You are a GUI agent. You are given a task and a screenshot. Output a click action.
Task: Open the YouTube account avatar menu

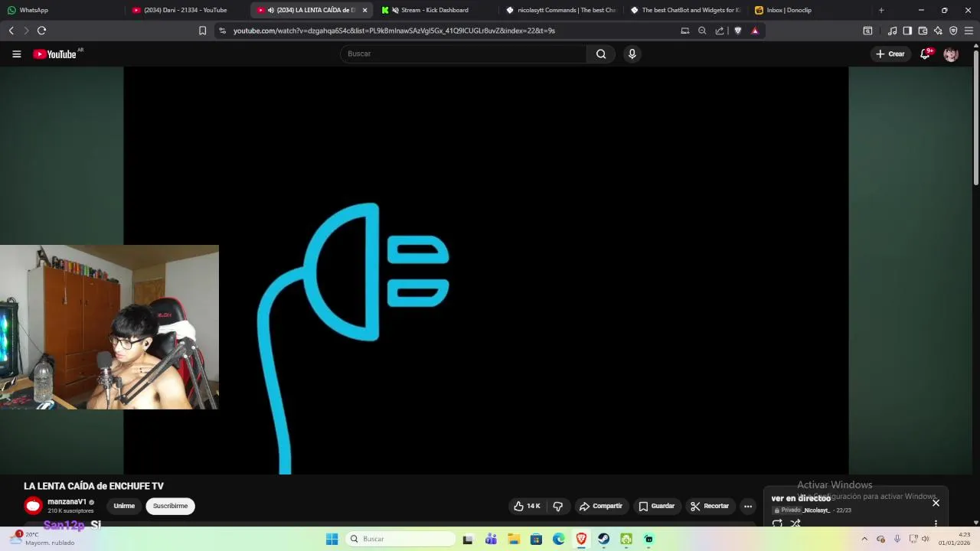pyautogui.click(x=951, y=54)
